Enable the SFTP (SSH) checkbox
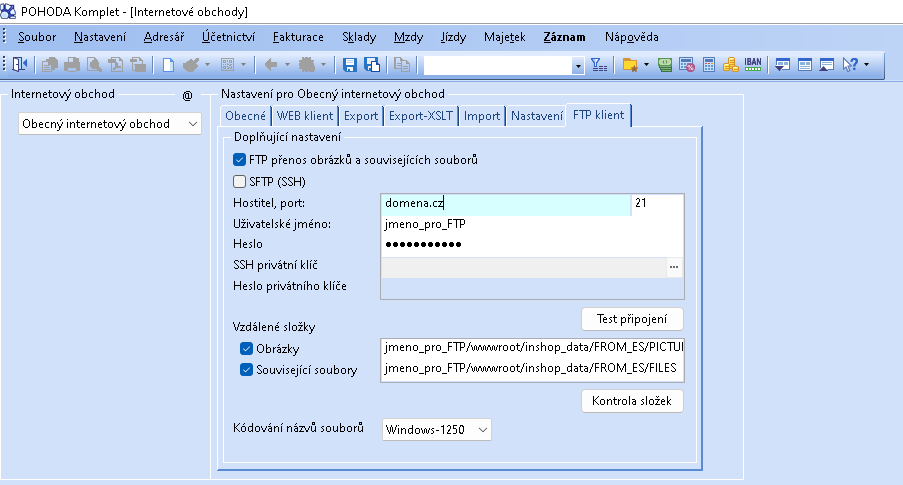This screenshot has height=485, width=903. pos(240,181)
